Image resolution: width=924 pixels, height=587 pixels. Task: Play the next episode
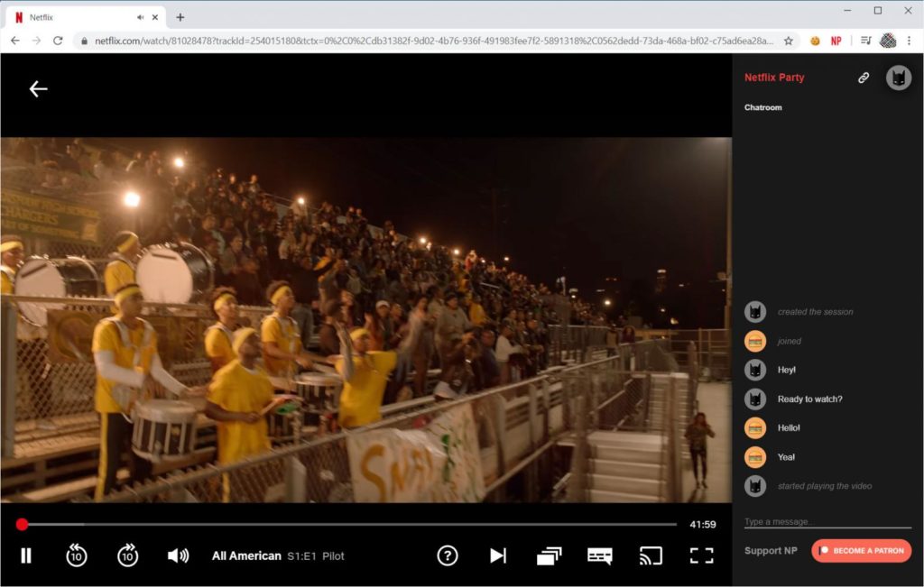(x=498, y=555)
